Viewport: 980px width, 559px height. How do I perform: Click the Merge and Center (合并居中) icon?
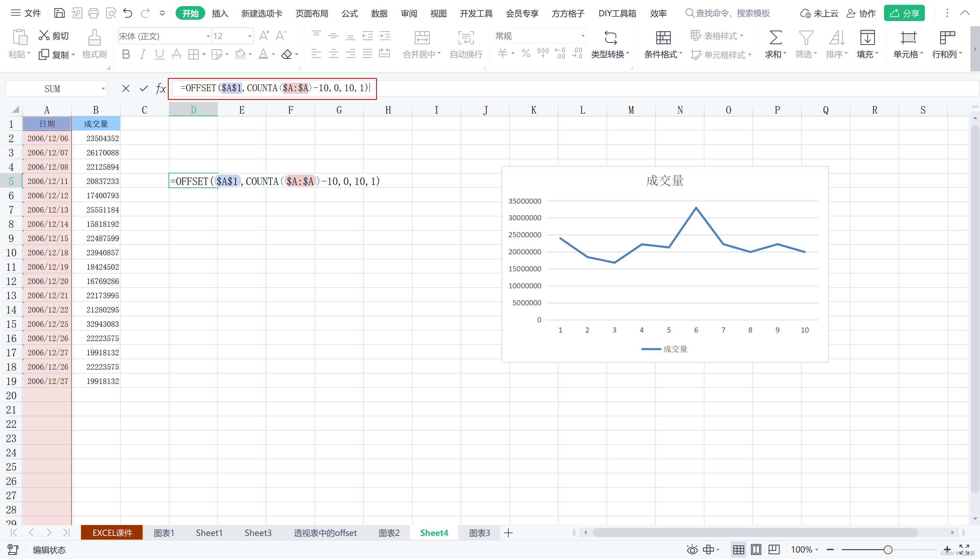[422, 38]
